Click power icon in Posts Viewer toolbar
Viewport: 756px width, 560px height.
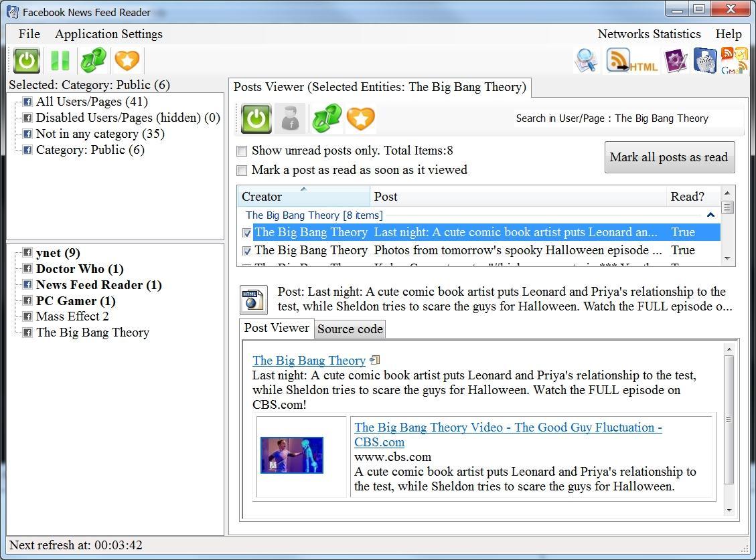click(256, 118)
